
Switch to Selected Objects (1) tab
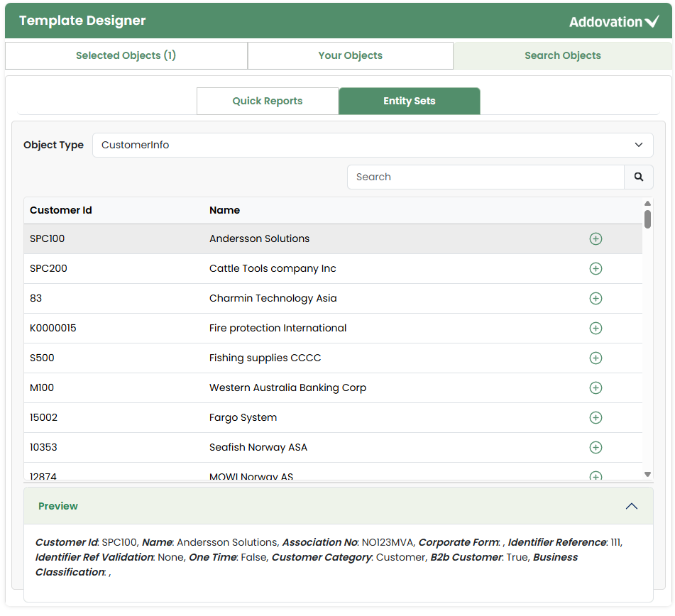pyautogui.click(x=126, y=55)
